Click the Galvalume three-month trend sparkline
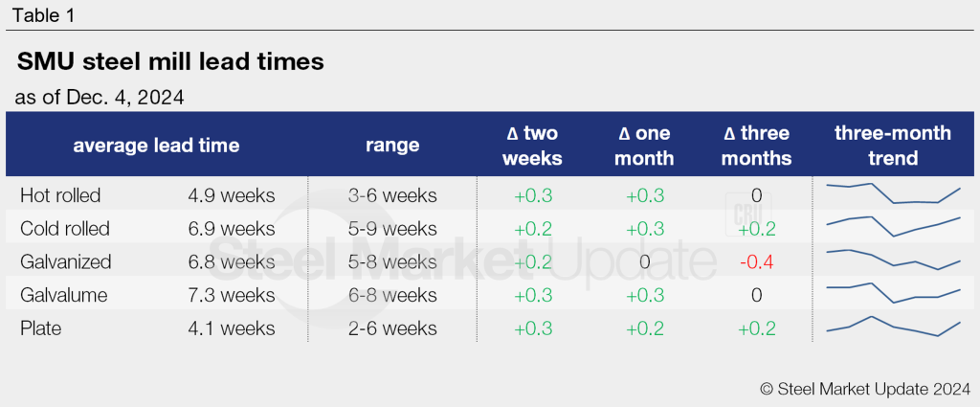Screen dimensions: 980x407 tap(892, 292)
